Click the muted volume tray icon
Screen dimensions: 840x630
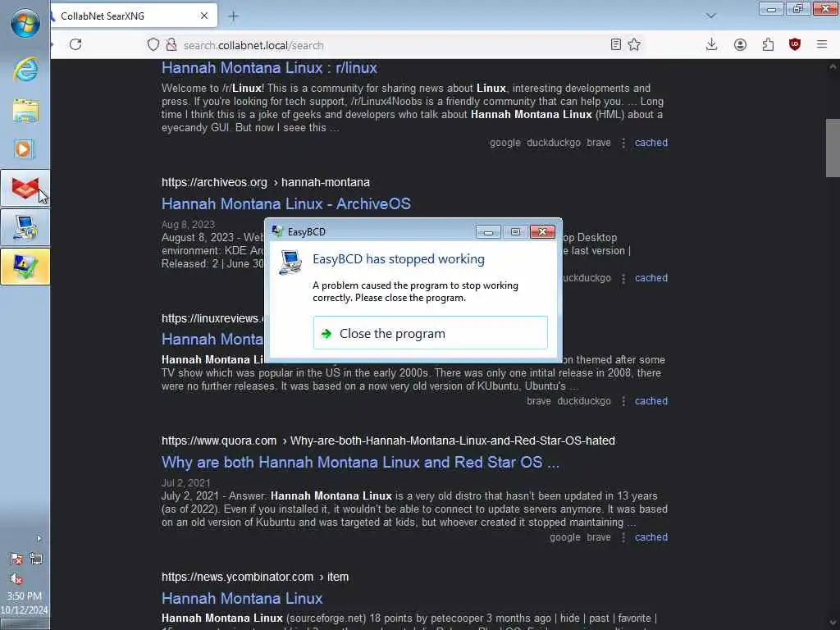pos(16,578)
